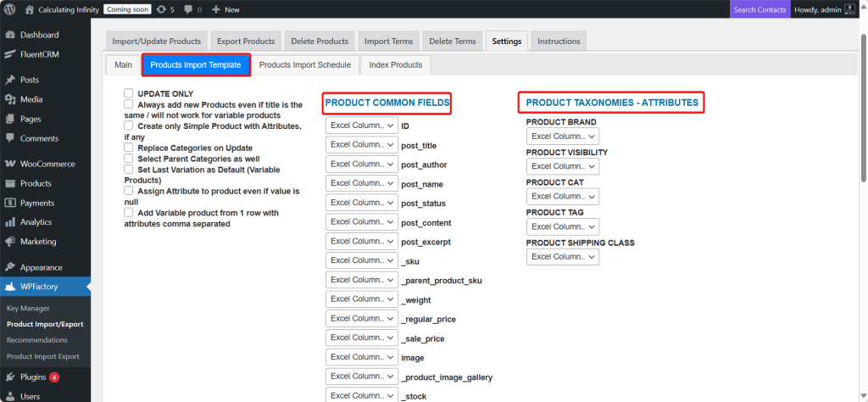Click the home icon beside Calculating Infinity

point(30,9)
